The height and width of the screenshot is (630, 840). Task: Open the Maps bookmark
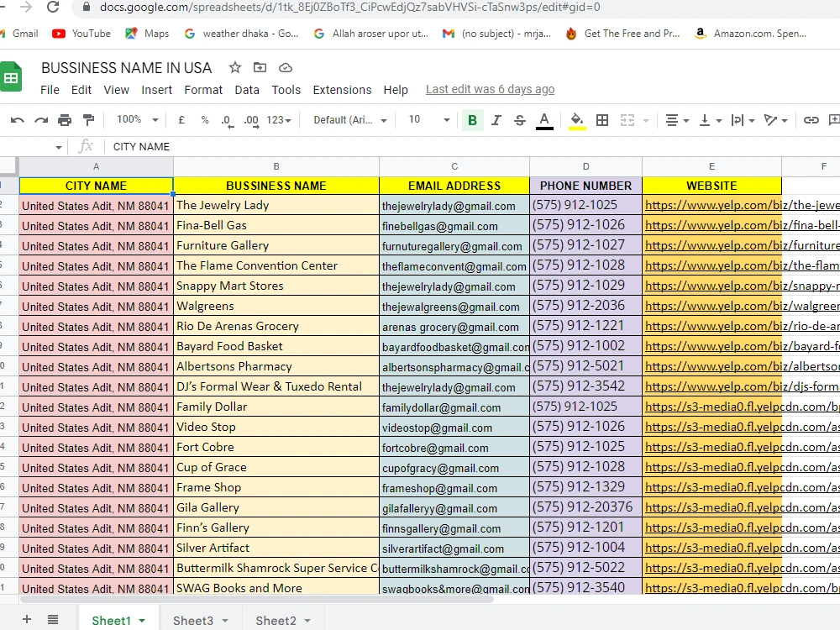pyautogui.click(x=147, y=34)
